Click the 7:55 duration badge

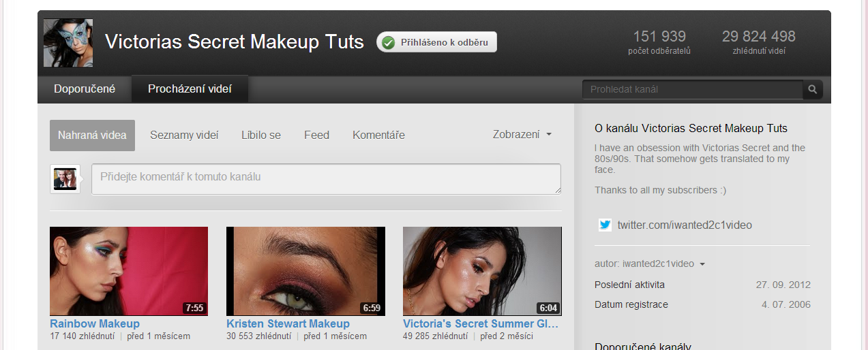coord(194,308)
